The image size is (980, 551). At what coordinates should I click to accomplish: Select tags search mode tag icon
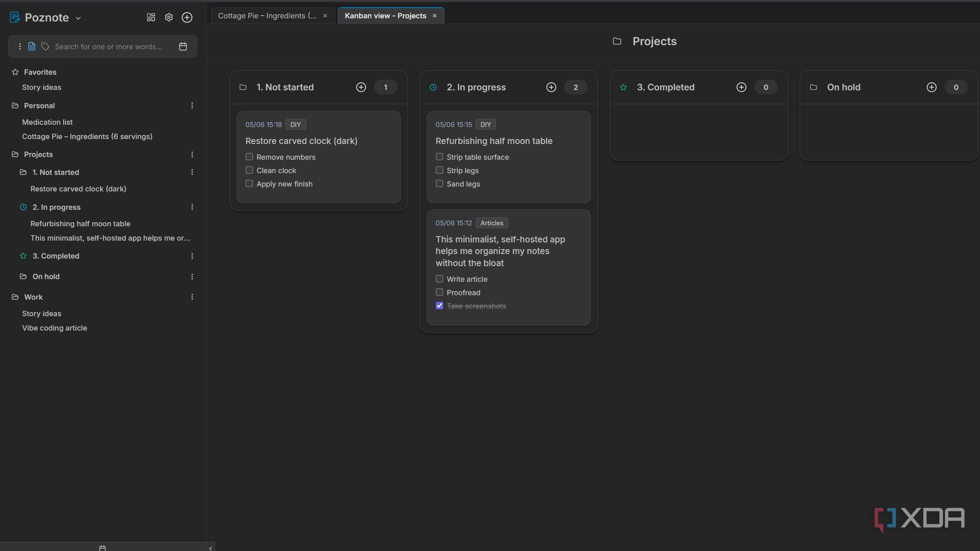45,47
